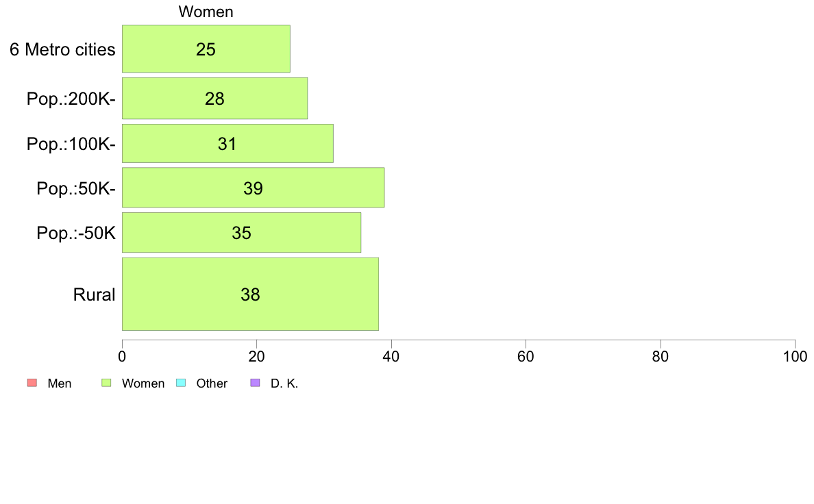Click the purple D. K. legend swatch

point(256,383)
